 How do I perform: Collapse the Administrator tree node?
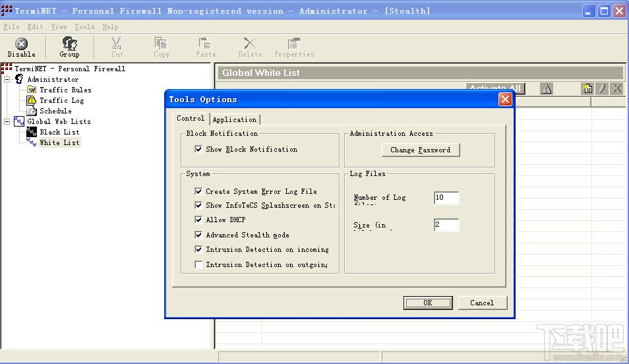(7, 80)
